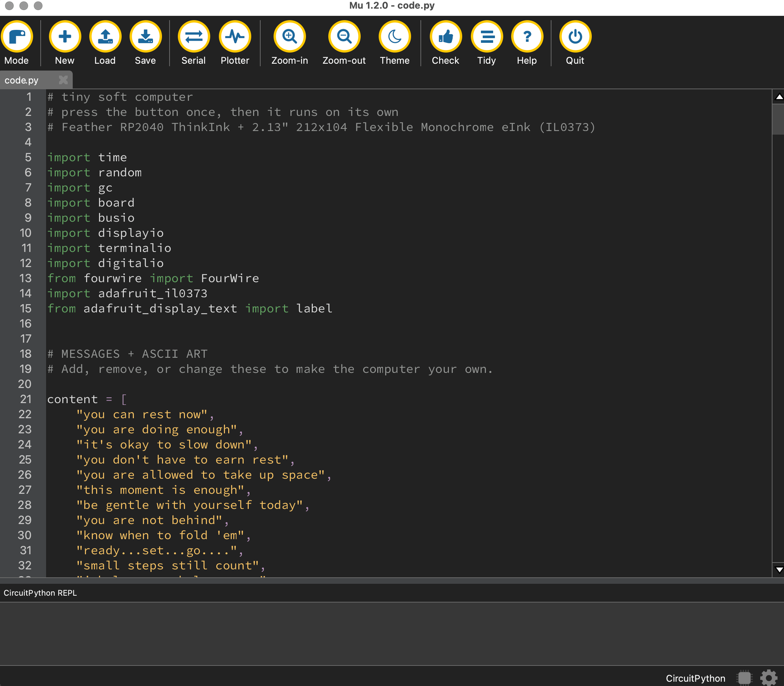Click the string "small steps still count"
The image size is (784, 686).
(168, 565)
